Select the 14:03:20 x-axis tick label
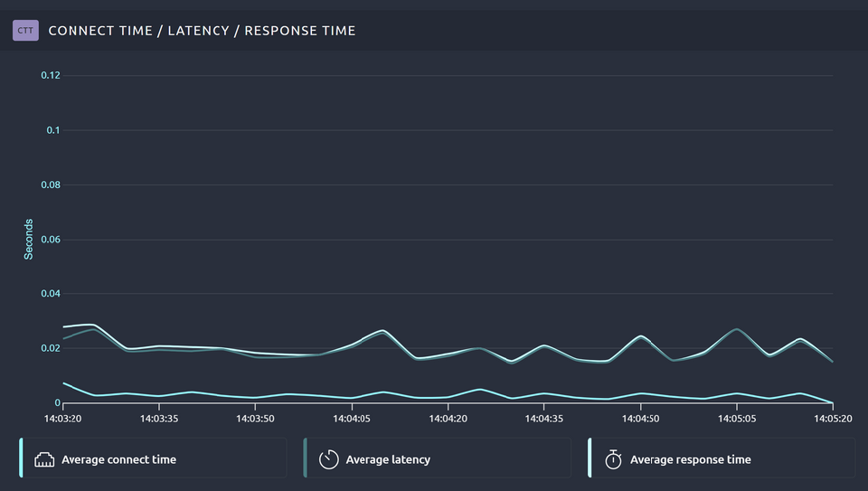Viewport: 868px width, 491px height. [63, 419]
